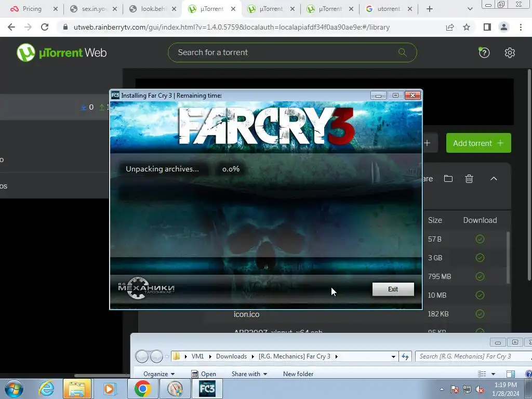Open Chrome from taskbar
The width and height of the screenshot is (532, 399).
click(x=142, y=389)
